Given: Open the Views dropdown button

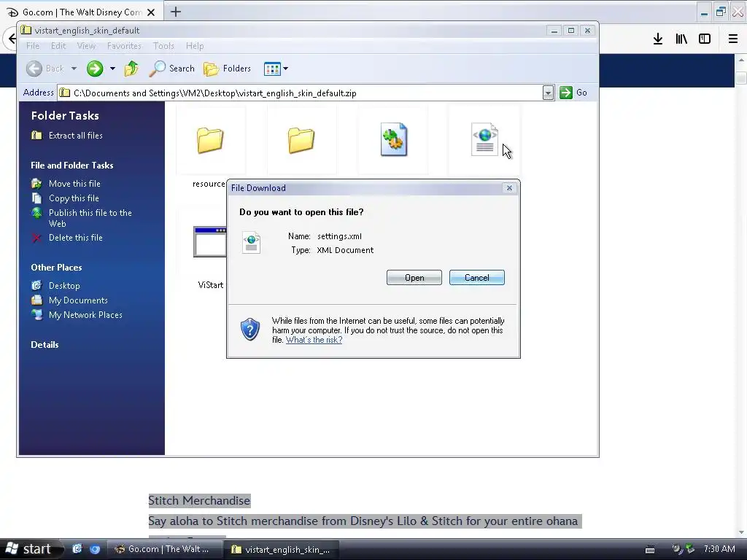Looking at the screenshot, I should tap(276, 69).
